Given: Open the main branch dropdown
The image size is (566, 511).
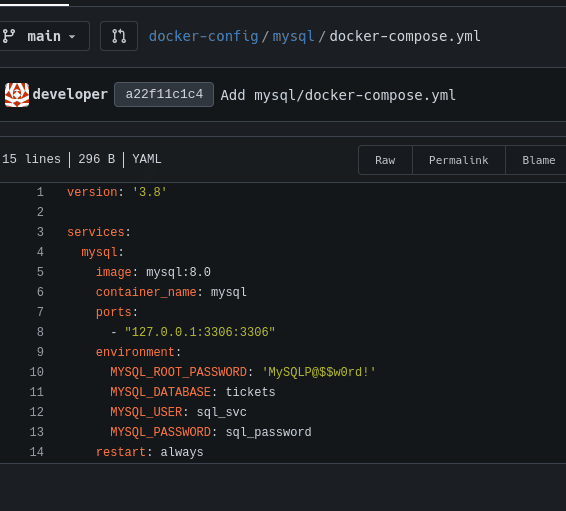Looking at the screenshot, I should coord(43,36).
